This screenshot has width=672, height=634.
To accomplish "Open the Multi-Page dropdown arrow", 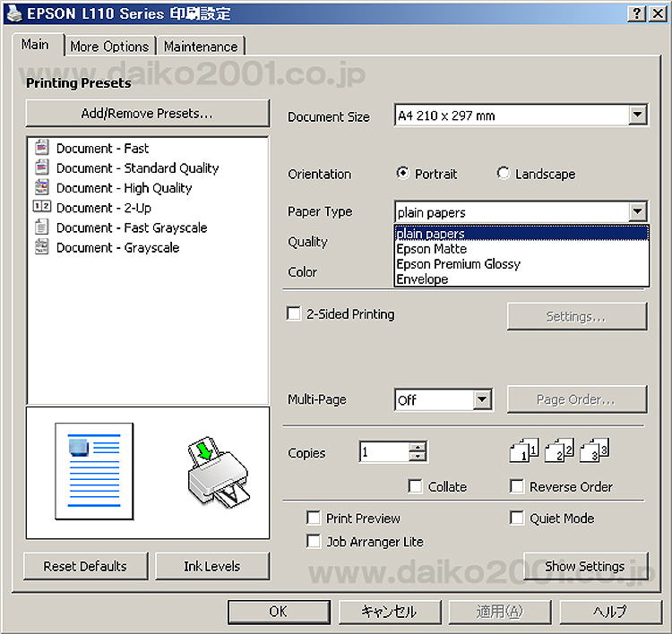I will 482,399.
